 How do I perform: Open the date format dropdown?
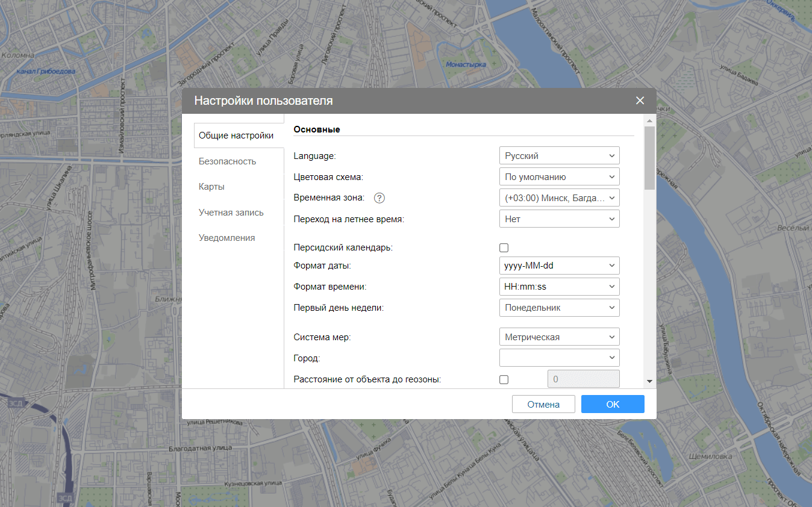pyautogui.click(x=559, y=266)
